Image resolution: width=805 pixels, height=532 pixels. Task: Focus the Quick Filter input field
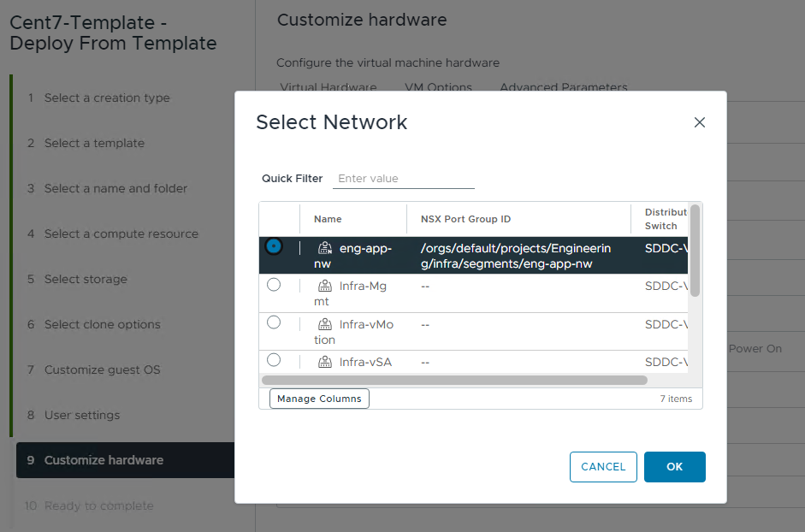pyautogui.click(x=403, y=179)
